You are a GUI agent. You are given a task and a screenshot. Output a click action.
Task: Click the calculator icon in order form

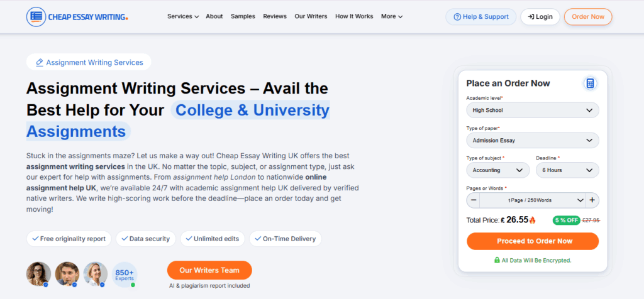tap(590, 84)
